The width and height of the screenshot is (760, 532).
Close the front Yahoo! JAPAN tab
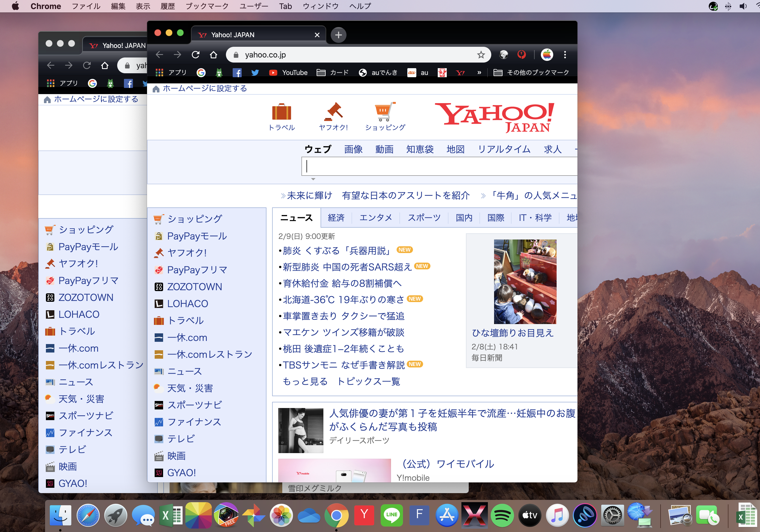(317, 35)
